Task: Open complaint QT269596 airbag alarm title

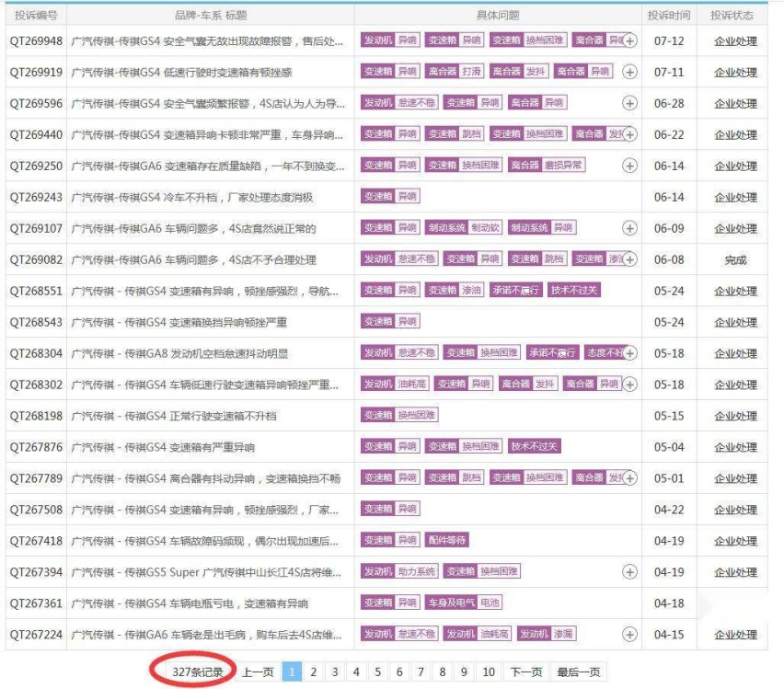Action: click(x=208, y=104)
